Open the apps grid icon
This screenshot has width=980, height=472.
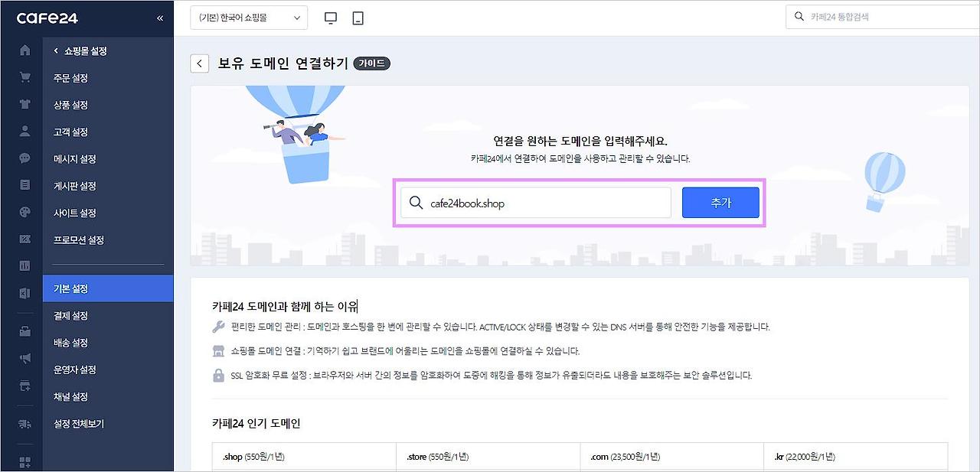tap(25, 462)
